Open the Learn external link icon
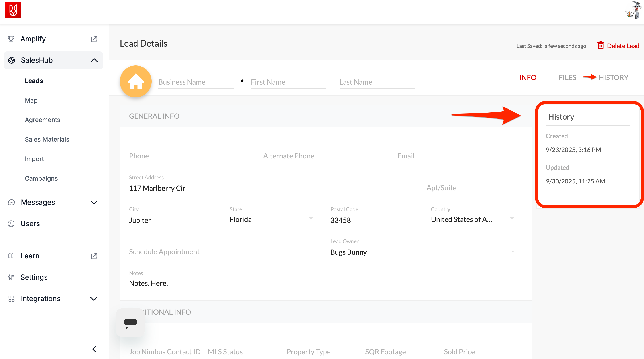The width and height of the screenshot is (644, 359). pos(94,256)
